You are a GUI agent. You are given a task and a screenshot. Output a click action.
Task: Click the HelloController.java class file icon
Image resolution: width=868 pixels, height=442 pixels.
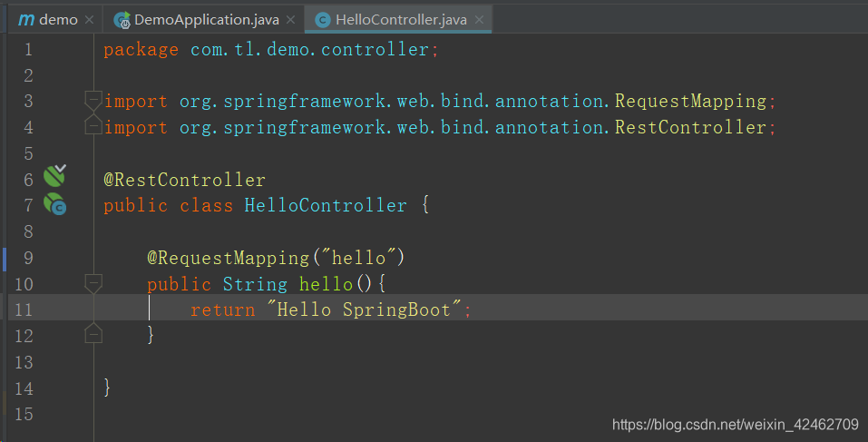pyautogui.click(x=323, y=20)
